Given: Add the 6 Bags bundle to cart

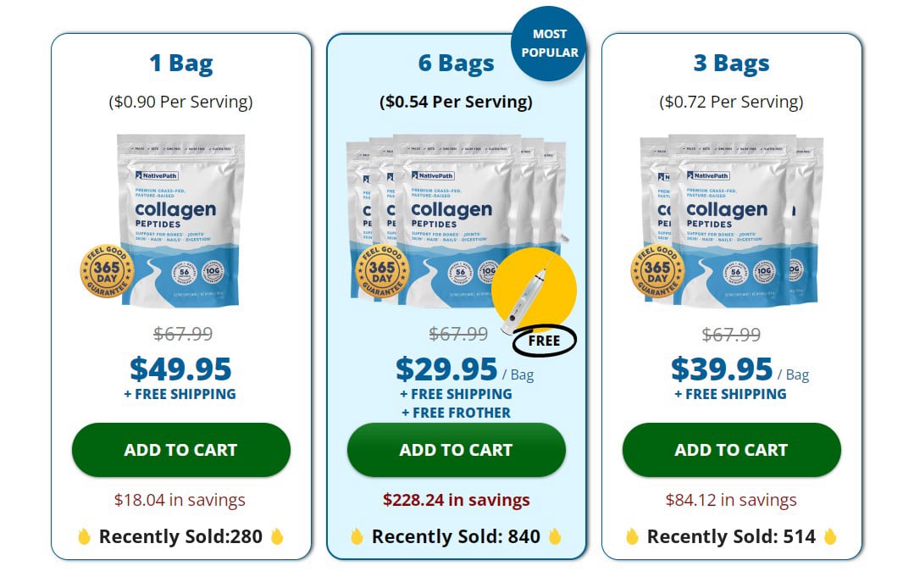Looking at the screenshot, I should pos(456,450).
